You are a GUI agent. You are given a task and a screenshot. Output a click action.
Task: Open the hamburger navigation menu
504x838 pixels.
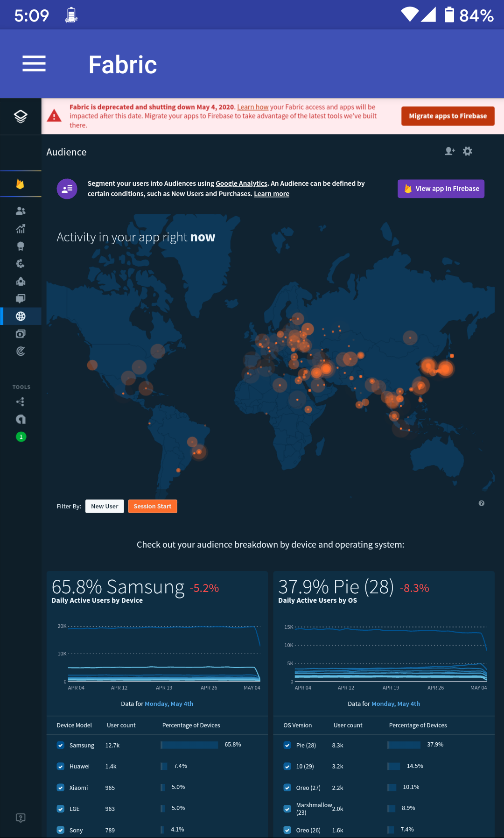[34, 63]
